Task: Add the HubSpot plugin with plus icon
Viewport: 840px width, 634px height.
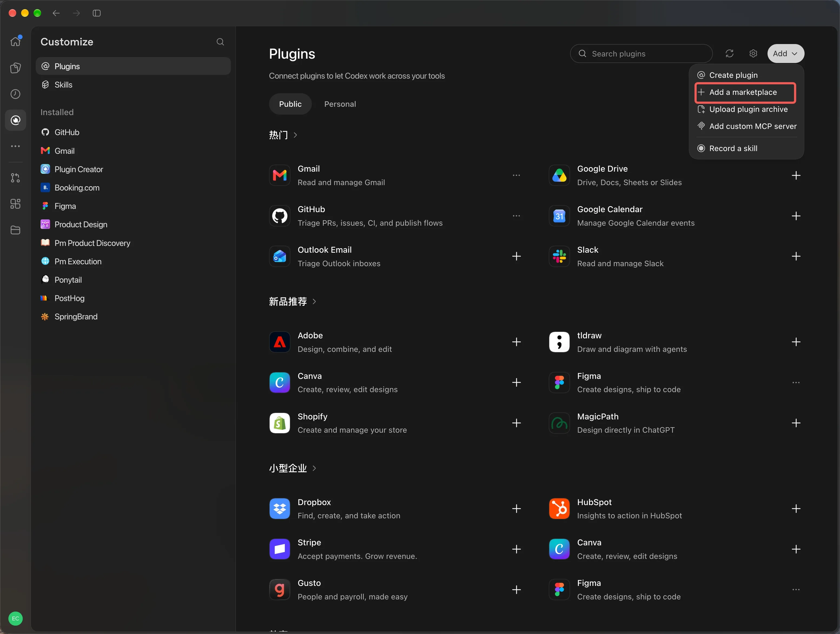Action: (x=796, y=509)
